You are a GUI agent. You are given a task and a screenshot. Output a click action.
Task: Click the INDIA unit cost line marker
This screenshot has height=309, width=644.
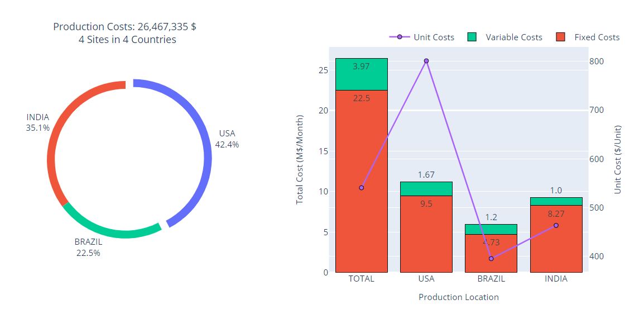coord(556,226)
